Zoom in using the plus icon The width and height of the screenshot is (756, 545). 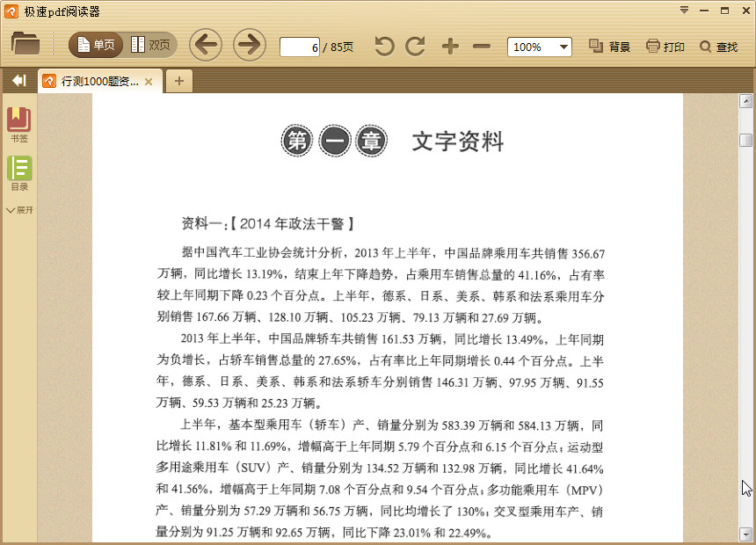pos(451,46)
